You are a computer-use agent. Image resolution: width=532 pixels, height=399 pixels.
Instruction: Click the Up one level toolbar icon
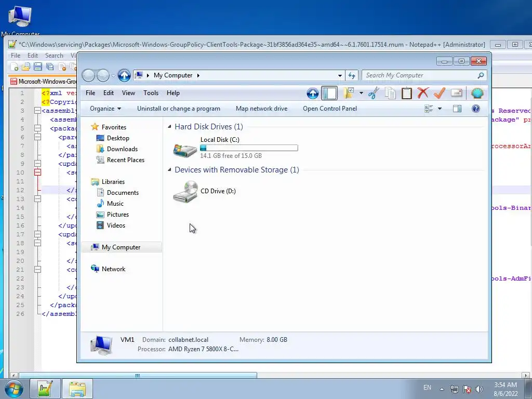click(x=312, y=94)
